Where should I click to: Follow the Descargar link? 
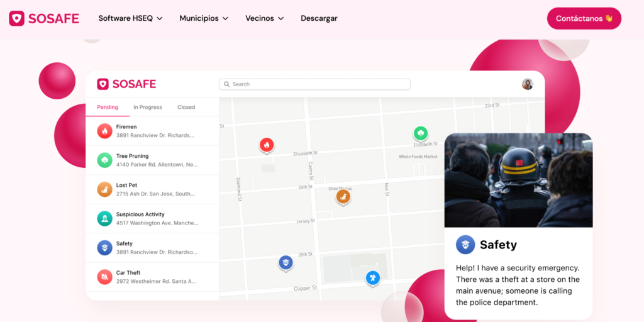pyautogui.click(x=319, y=18)
